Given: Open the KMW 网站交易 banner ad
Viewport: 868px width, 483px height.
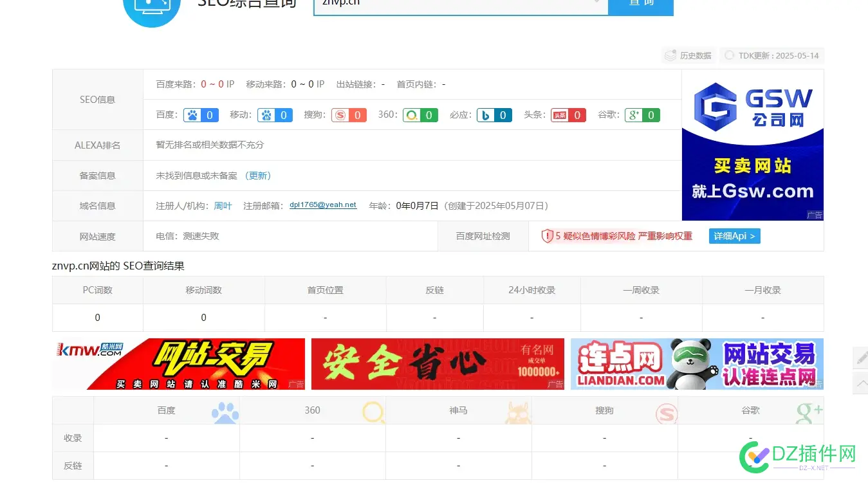Looking at the screenshot, I should [x=178, y=364].
